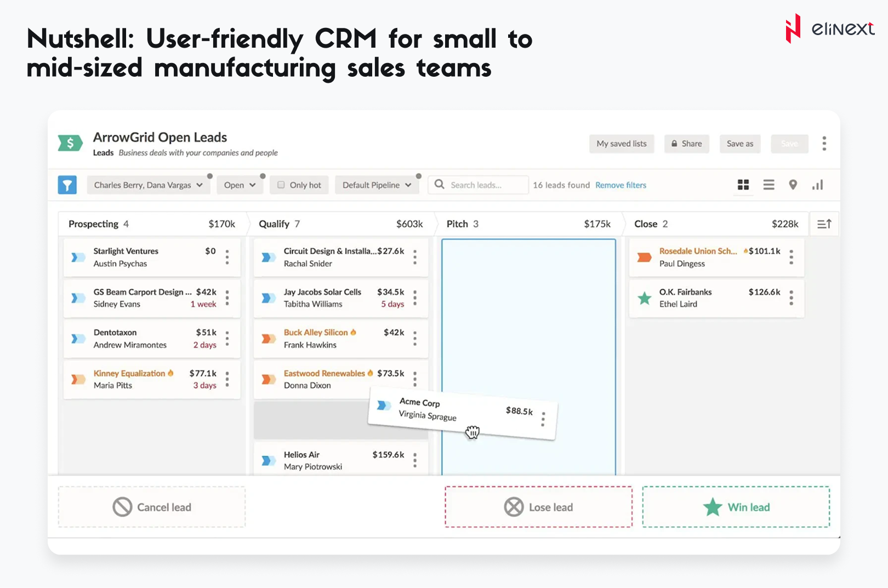This screenshot has height=588, width=888.
Task: Click the blue filter funnel icon
Action: pos(67,185)
